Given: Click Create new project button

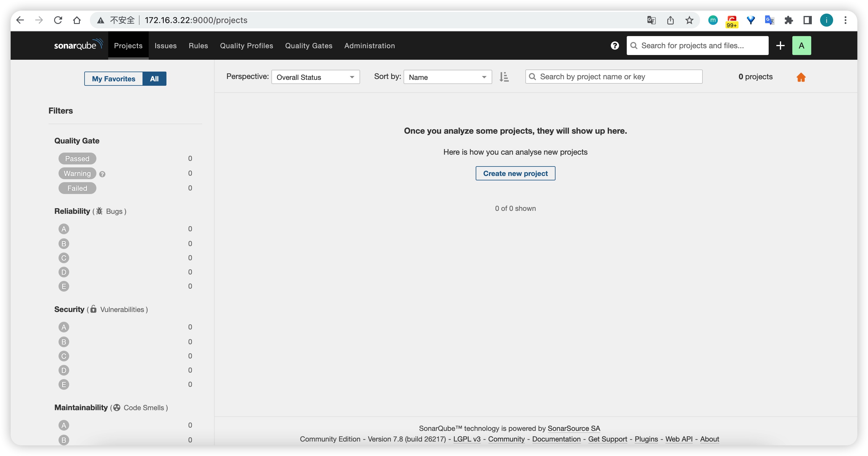Looking at the screenshot, I should 515,173.
